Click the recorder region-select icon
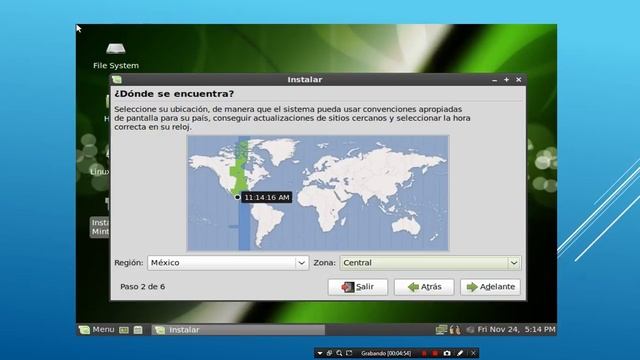This screenshot has width=640, height=360. pos(349,353)
